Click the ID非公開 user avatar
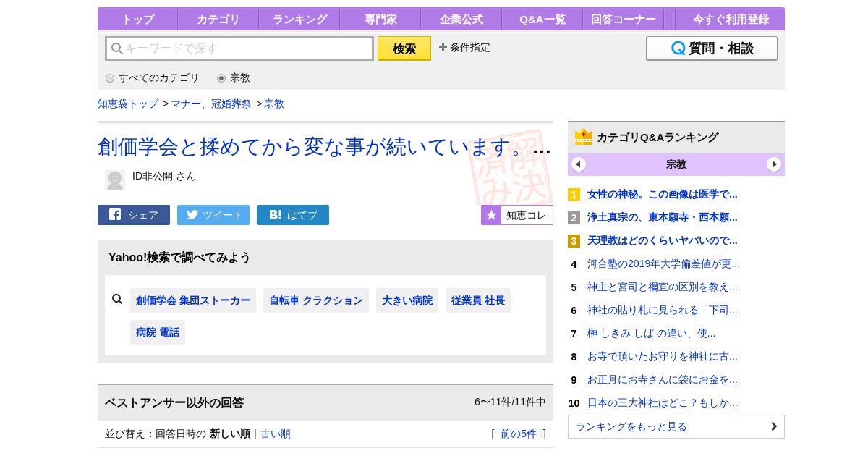The height and width of the screenshot is (456, 868). coord(115,180)
